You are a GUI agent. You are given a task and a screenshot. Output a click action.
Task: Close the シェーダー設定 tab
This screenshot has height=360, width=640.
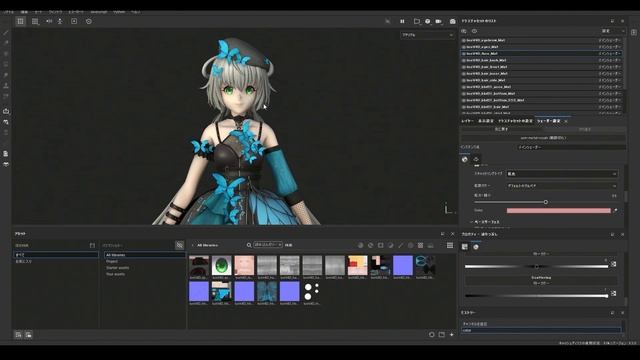pyautogui.click(x=566, y=121)
